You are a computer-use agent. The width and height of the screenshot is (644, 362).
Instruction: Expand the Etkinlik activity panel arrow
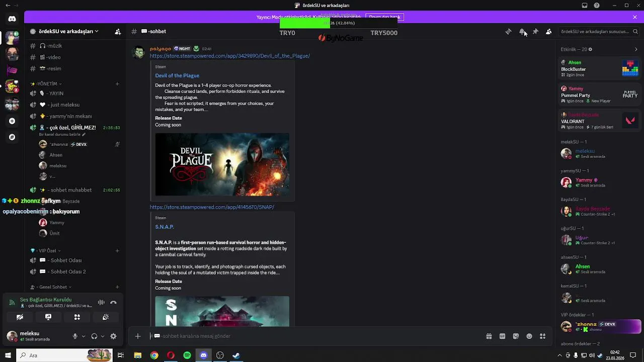tap(636, 49)
